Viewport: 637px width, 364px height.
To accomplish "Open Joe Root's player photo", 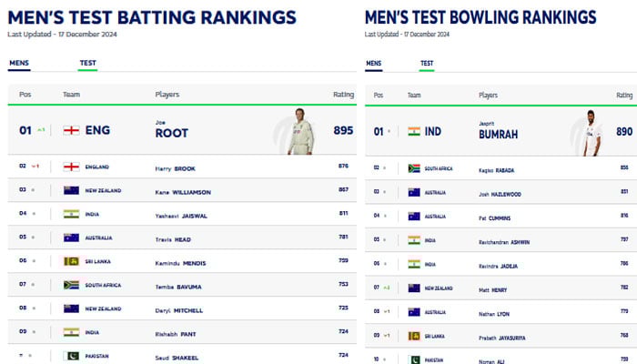I will pyautogui.click(x=299, y=131).
